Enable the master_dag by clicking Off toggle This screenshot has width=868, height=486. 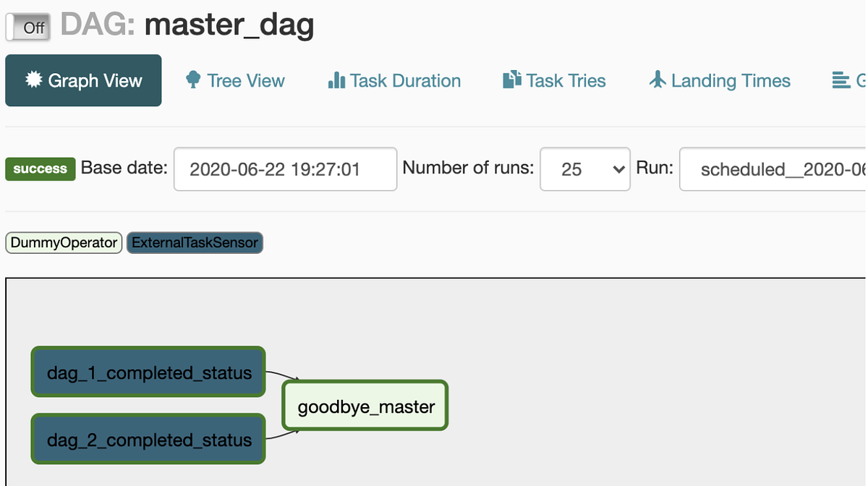[x=27, y=26]
